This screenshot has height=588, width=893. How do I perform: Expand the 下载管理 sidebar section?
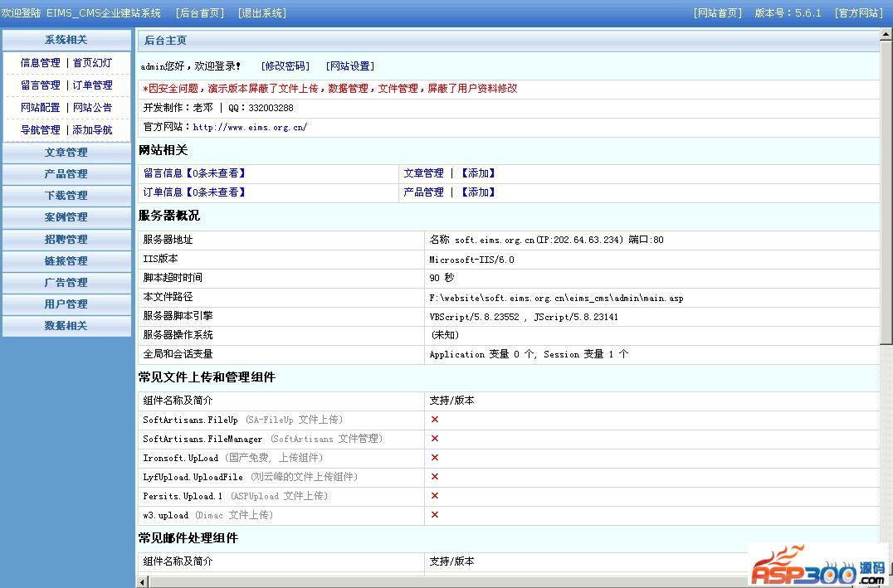coord(66,196)
